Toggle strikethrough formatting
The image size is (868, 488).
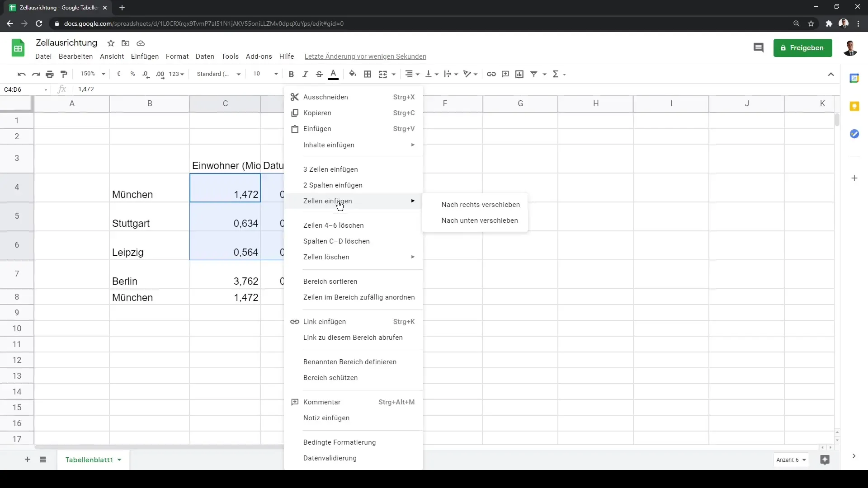click(x=319, y=74)
